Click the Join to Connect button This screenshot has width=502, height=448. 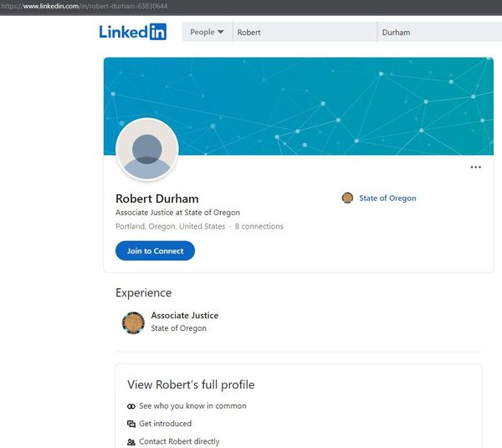pos(155,250)
